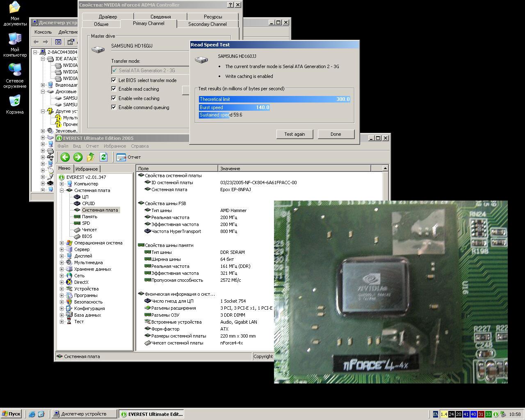Screen dimensions: 525x420
Task: Expand the DirectX node
Action: click(62, 282)
